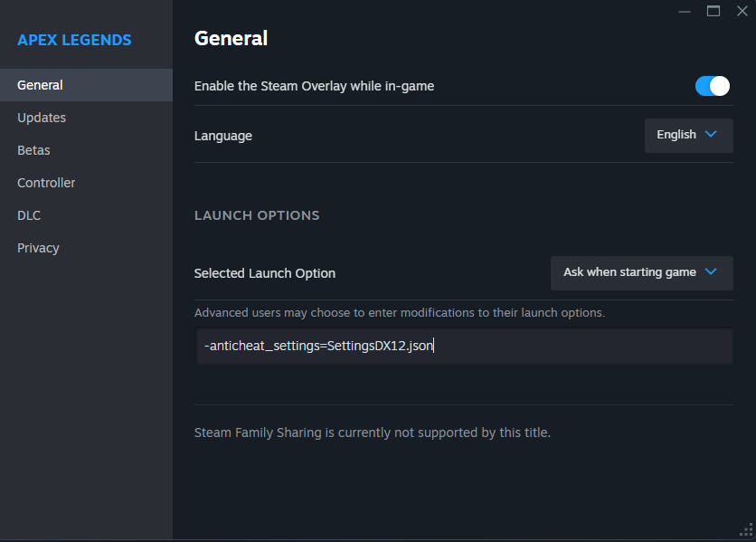
Task: Click the APEX LEGENDS title
Action: (x=74, y=40)
